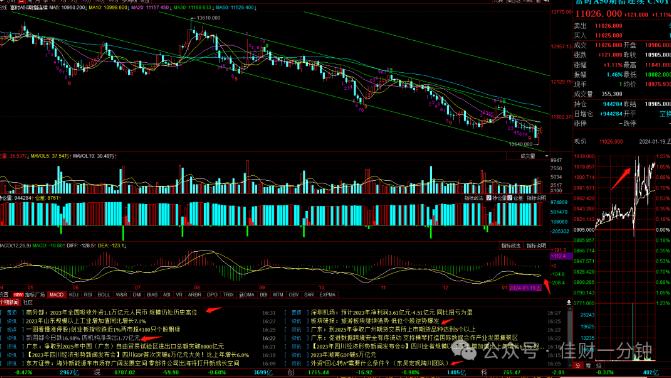Click 指标说明 button above MACD panel

tap(511, 246)
